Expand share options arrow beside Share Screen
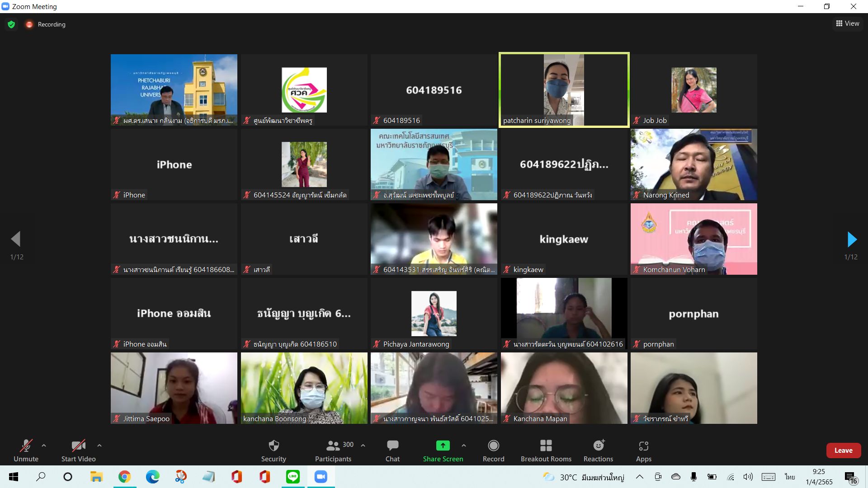 pyautogui.click(x=464, y=446)
